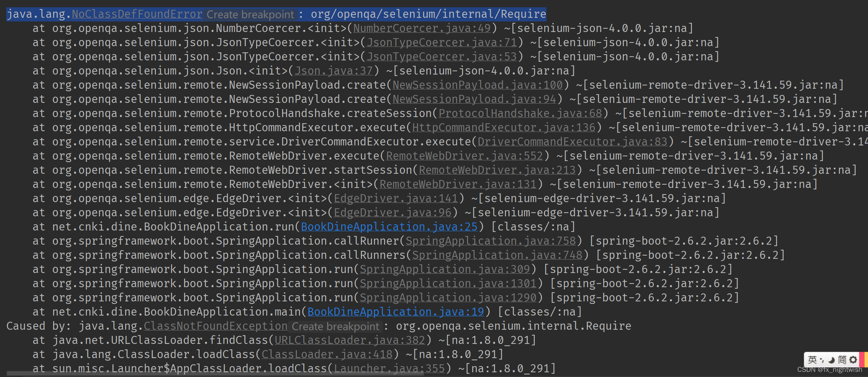
Task: Open URLClassLoader.java:382 link
Action: (350, 340)
